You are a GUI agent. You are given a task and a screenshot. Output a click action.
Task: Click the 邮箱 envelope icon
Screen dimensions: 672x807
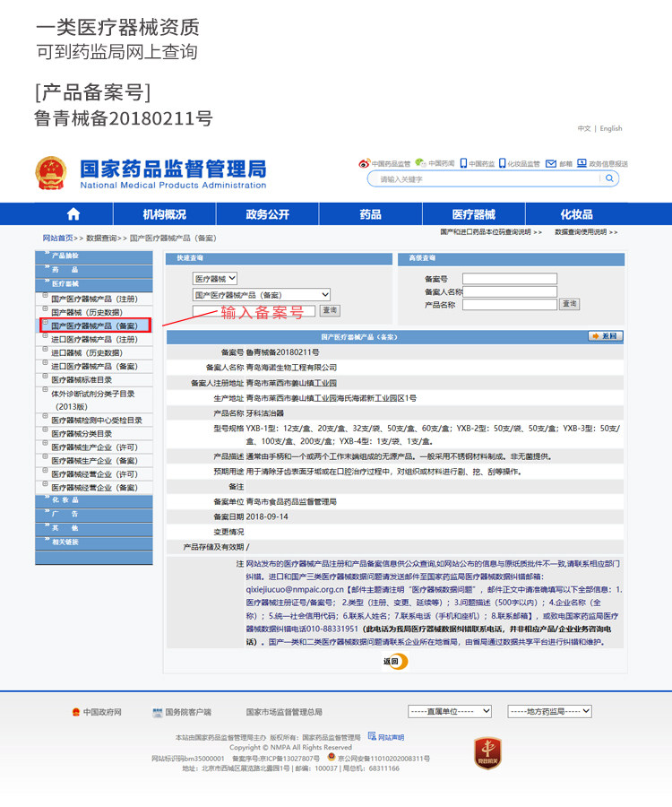(x=551, y=164)
